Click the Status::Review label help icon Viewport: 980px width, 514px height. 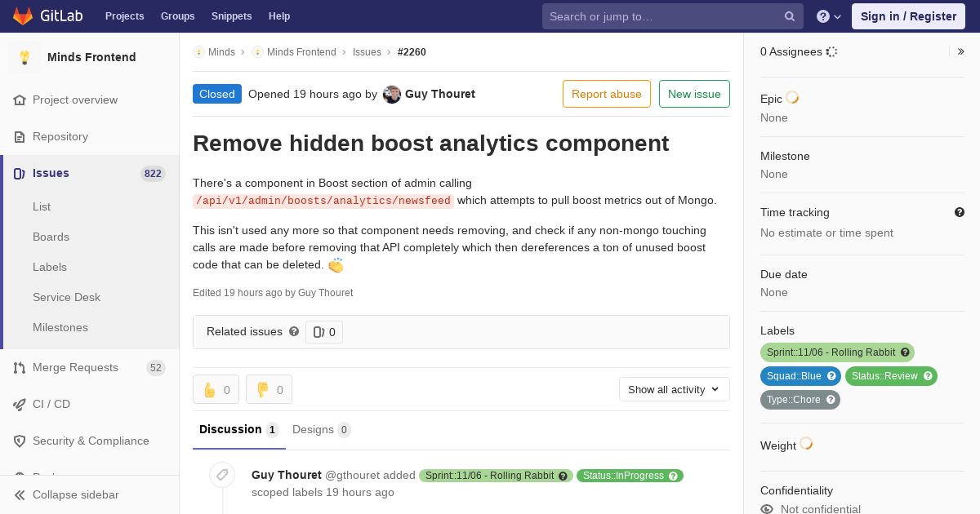click(x=928, y=376)
